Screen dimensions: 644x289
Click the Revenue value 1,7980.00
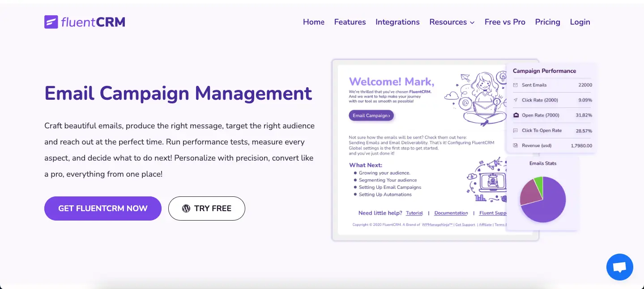coord(581,145)
